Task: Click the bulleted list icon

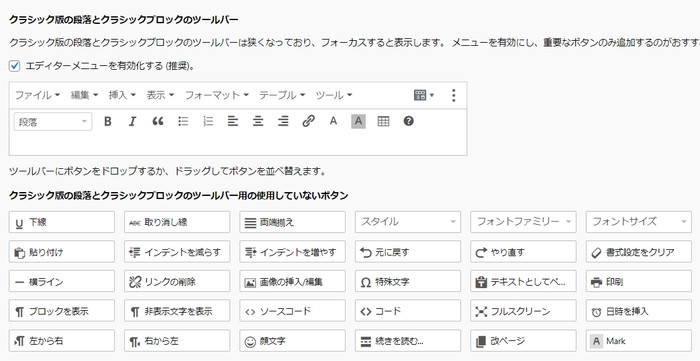Action: tap(183, 121)
